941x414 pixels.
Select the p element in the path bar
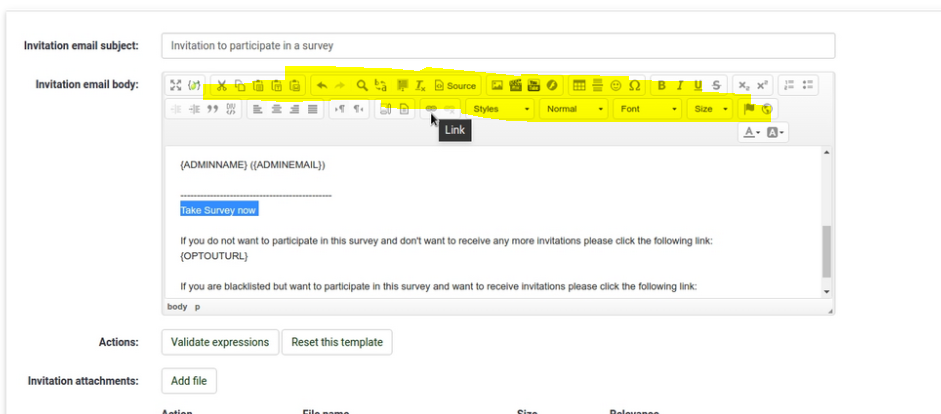click(197, 307)
